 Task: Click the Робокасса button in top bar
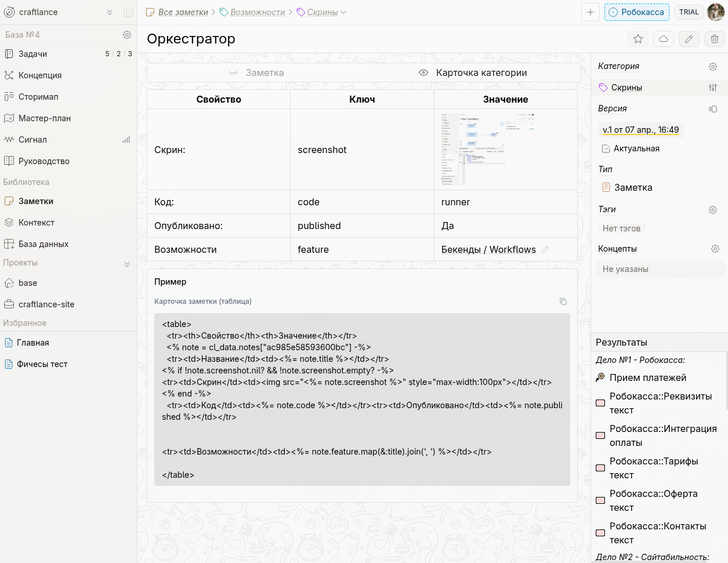[636, 12]
